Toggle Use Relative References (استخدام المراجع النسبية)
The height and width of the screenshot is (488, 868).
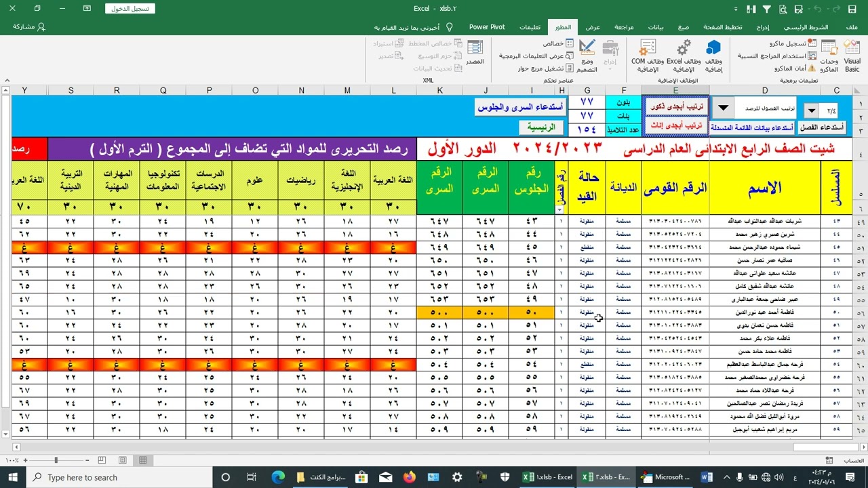(778, 56)
